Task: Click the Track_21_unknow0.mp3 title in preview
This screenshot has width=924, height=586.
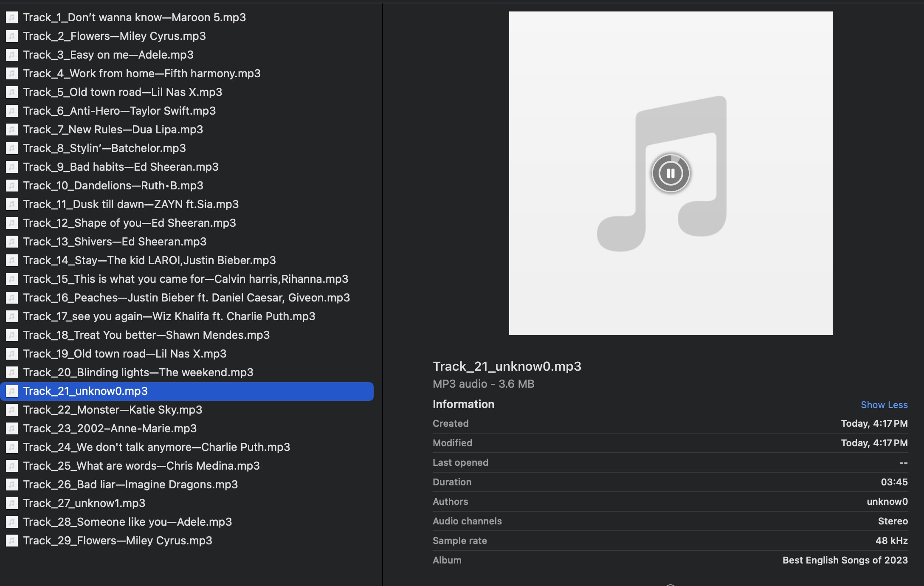Action: [507, 366]
